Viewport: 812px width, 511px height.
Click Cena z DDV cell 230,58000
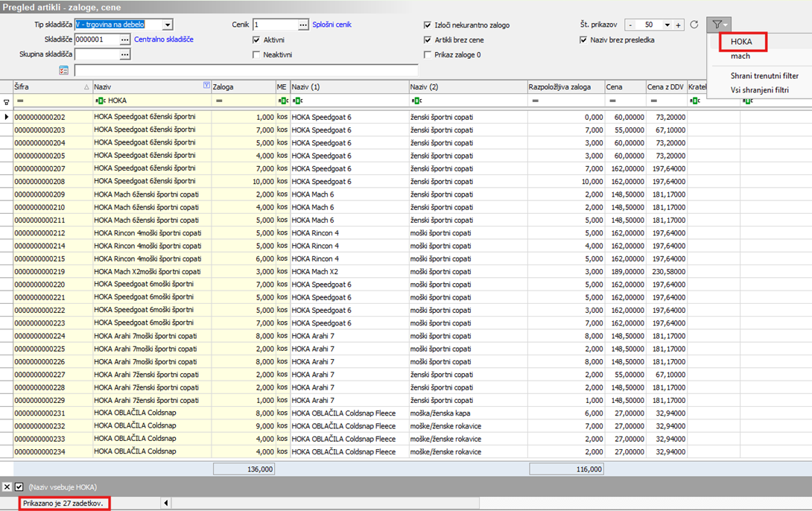click(x=668, y=271)
